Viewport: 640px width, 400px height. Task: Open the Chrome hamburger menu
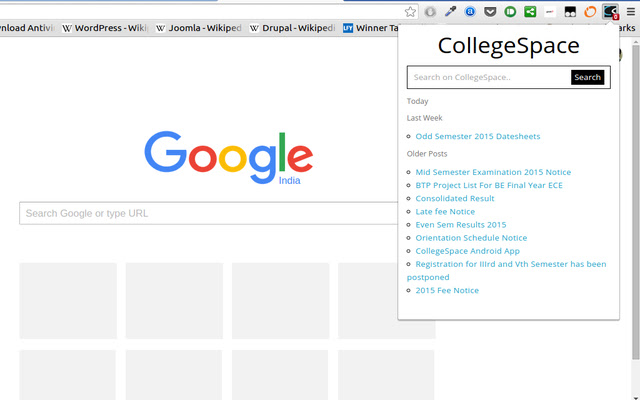tap(631, 12)
